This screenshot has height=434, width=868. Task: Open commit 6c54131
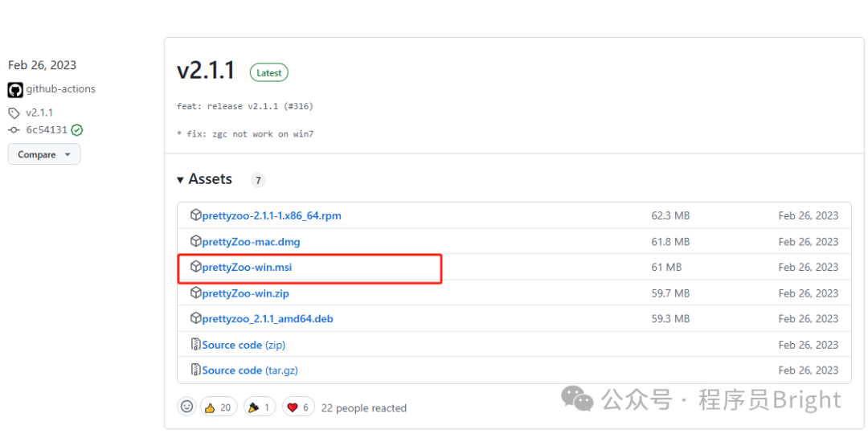(x=47, y=131)
